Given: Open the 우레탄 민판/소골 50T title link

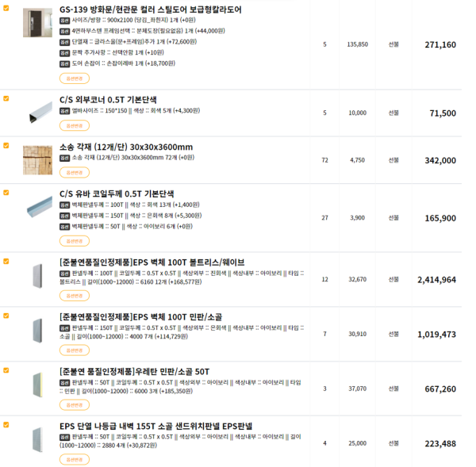Looking at the screenshot, I should [x=135, y=371].
